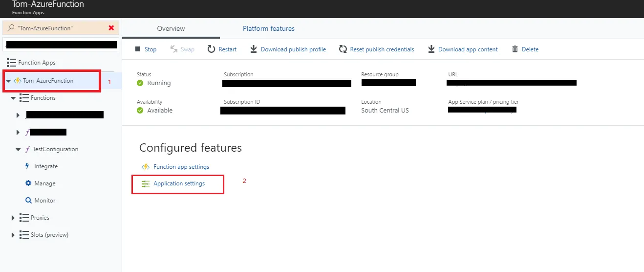Viewport: 644px width, 272px height.
Task: Click the Manage gear icon
Action: [x=28, y=183]
